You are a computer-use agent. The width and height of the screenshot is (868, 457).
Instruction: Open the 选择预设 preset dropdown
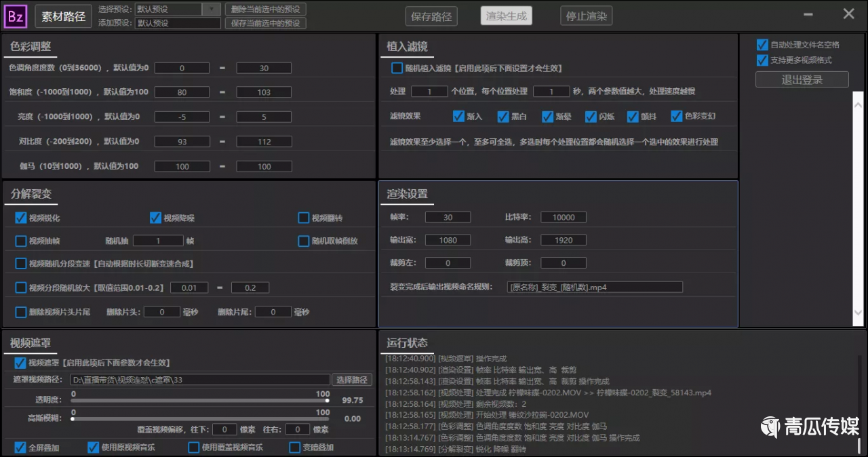[x=212, y=9]
